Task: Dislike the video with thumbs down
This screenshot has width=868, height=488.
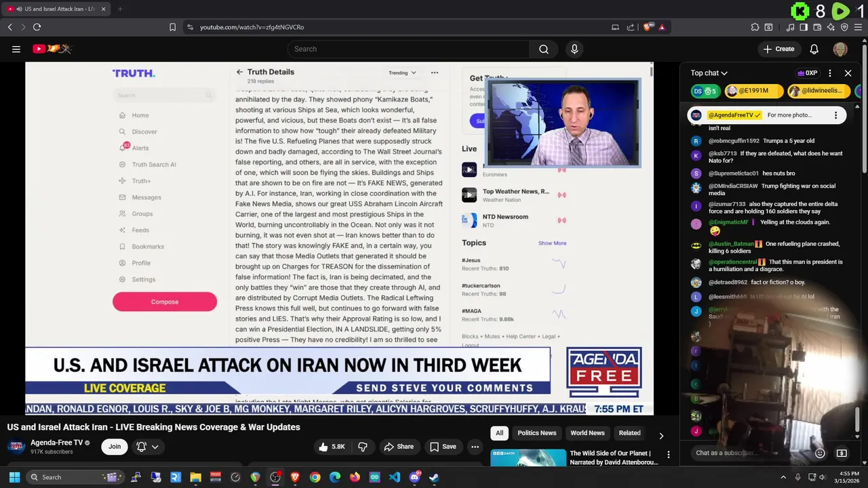Action: [363, 446]
